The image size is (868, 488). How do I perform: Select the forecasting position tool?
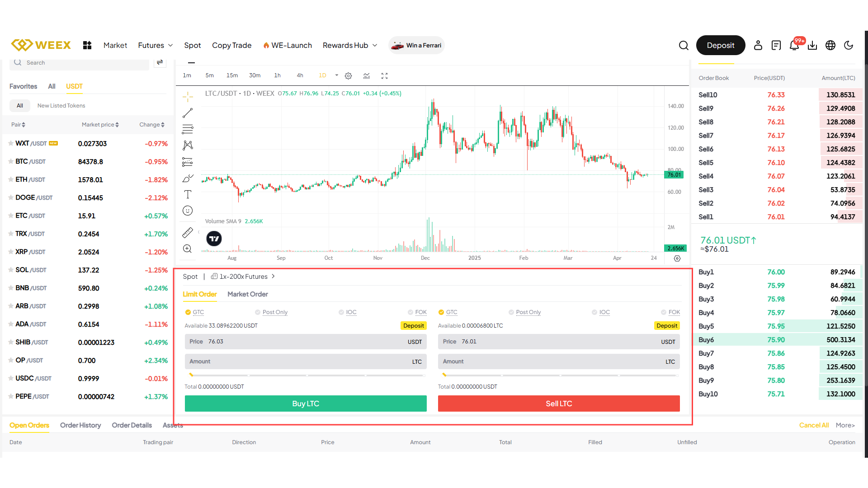pos(188,161)
